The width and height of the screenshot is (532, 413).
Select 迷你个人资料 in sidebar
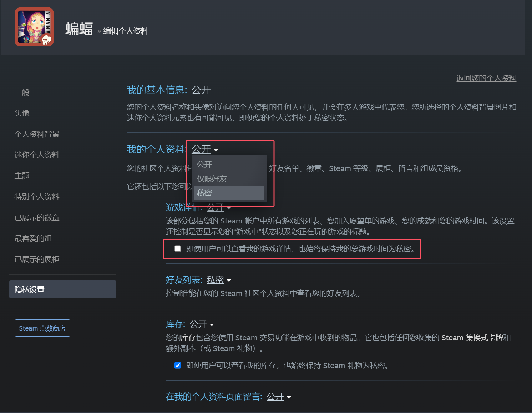[x=37, y=155]
